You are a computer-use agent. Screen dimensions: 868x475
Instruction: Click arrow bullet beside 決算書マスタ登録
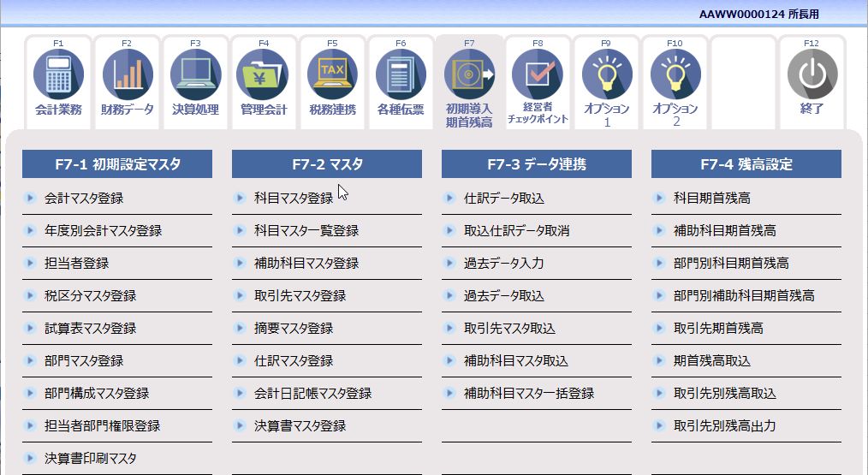point(240,425)
